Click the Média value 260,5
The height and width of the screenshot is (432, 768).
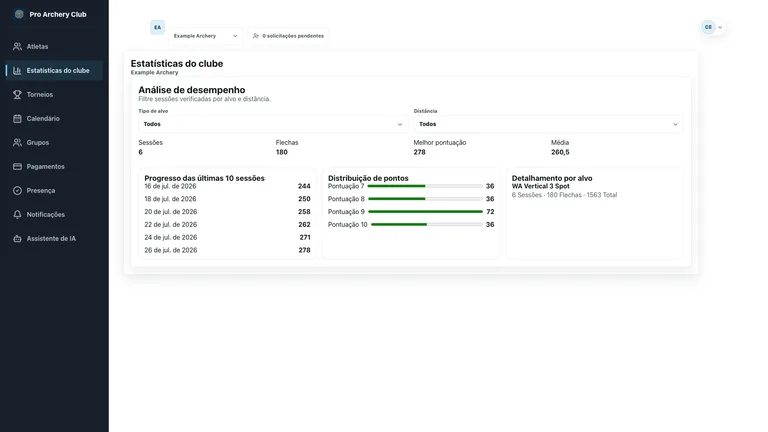point(560,152)
